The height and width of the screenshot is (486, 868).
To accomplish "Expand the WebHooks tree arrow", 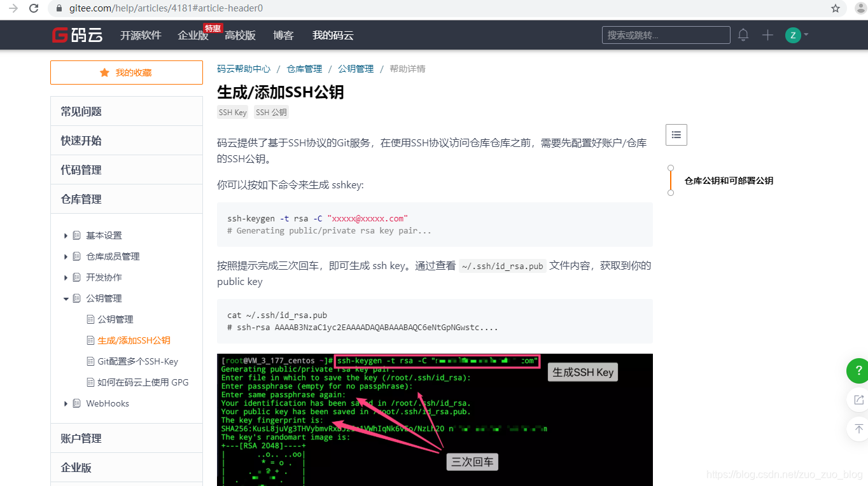I will pyautogui.click(x=66, y=403).
